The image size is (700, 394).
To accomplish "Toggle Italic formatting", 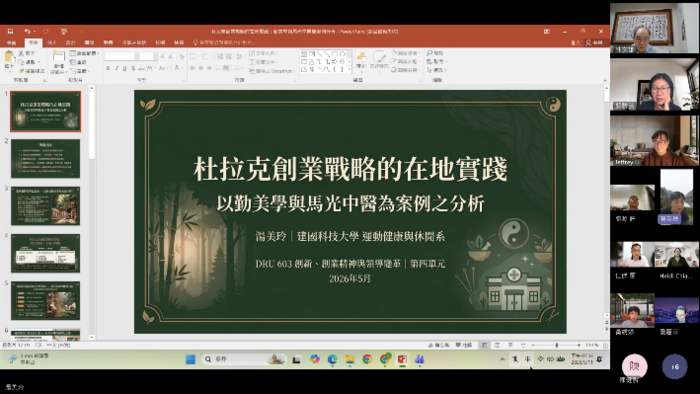I will coord(117,68).
